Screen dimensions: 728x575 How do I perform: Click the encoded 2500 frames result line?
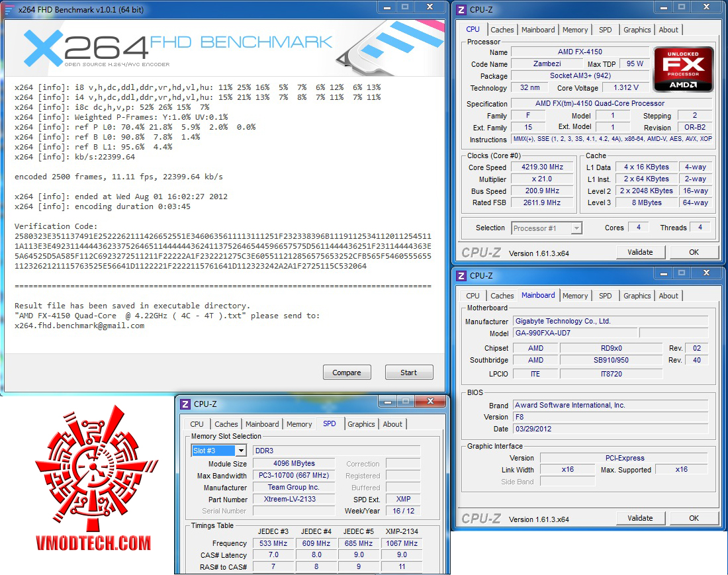tap(118, 177)
